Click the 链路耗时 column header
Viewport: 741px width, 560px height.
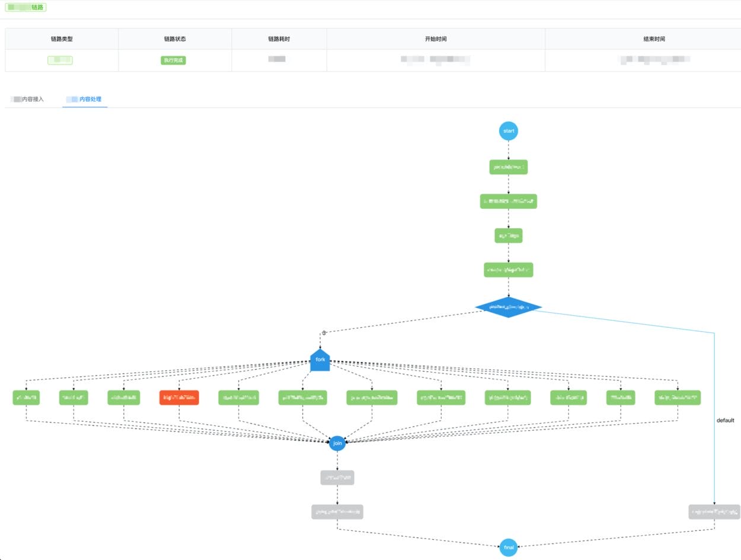click(279, 39)
